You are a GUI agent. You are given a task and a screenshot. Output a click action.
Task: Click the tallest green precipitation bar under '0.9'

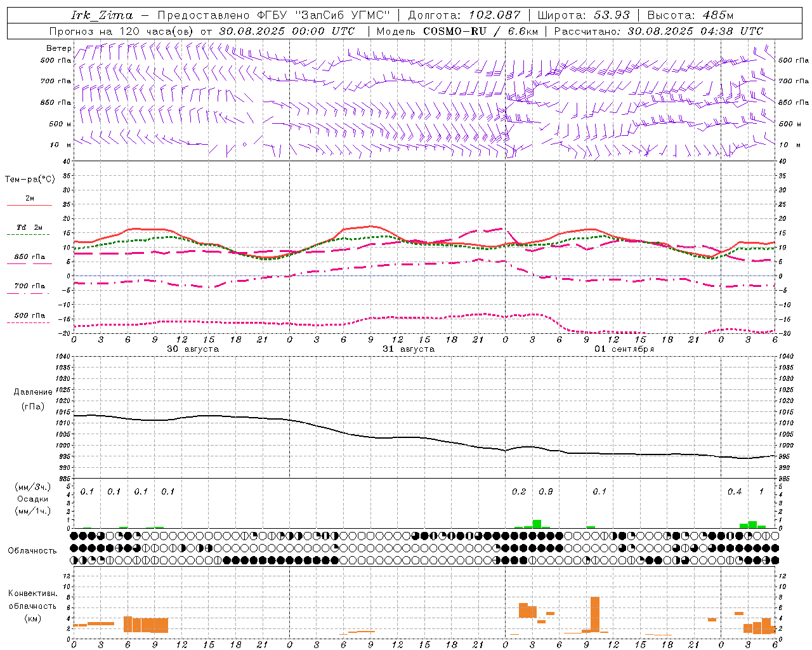[x=537, y=524]
